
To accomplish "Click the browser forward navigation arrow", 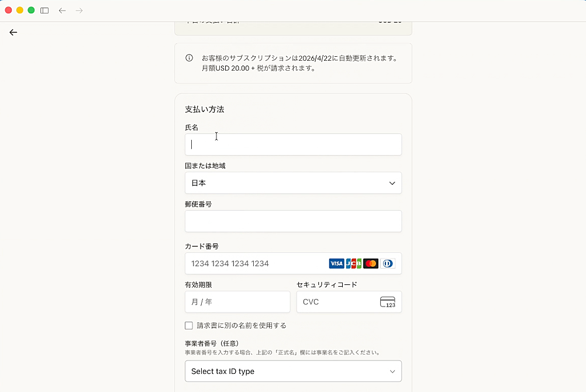I will [80, 11].
